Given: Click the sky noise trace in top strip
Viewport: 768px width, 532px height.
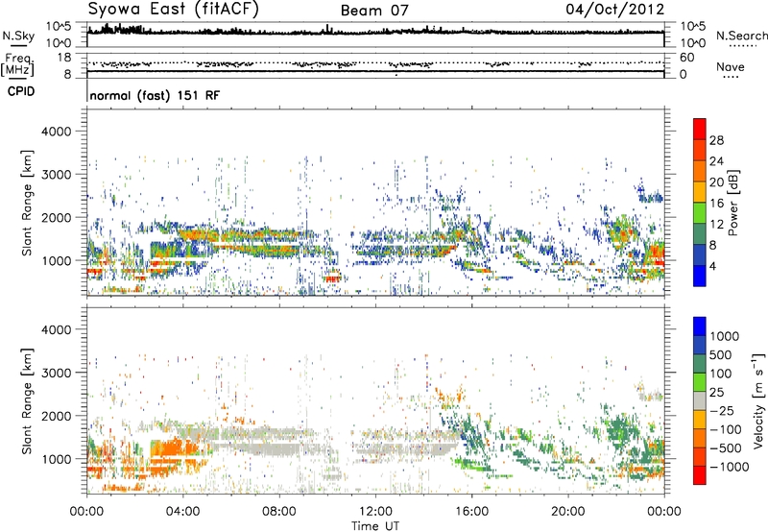Looking at the screenshot, I should tap(375, 32).
